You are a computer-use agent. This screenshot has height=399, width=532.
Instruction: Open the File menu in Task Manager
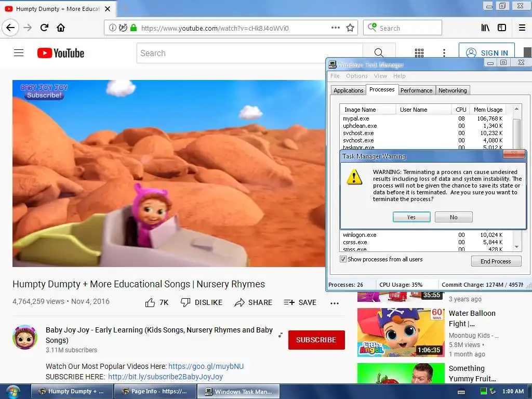(335, 76)
